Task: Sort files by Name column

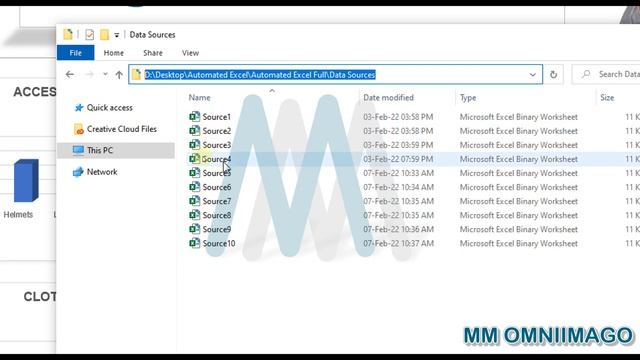Action: tap(199, 98)
